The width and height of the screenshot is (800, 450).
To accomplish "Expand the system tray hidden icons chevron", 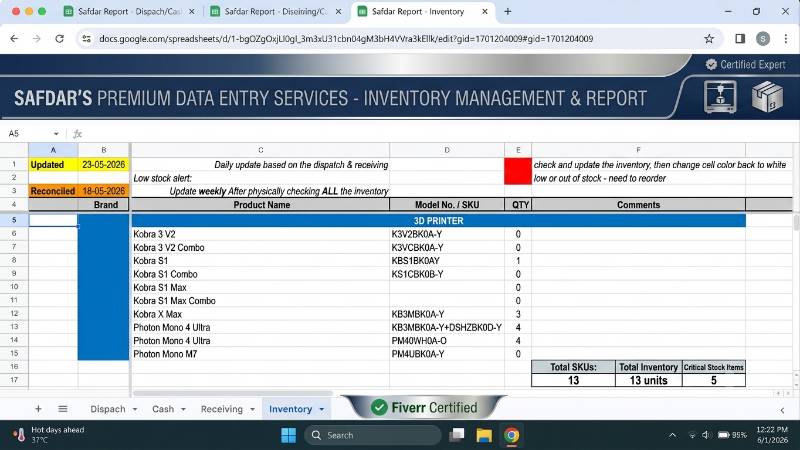I will click(672, 435).
